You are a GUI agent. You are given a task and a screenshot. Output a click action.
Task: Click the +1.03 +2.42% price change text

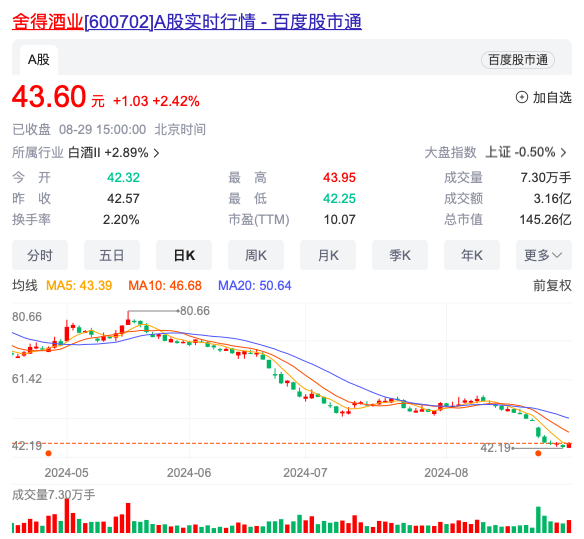click(156, 101)
